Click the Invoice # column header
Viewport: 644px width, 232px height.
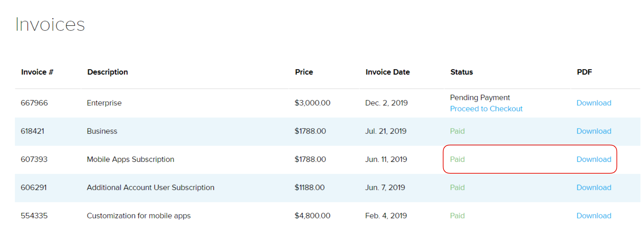tap(37, 72)
